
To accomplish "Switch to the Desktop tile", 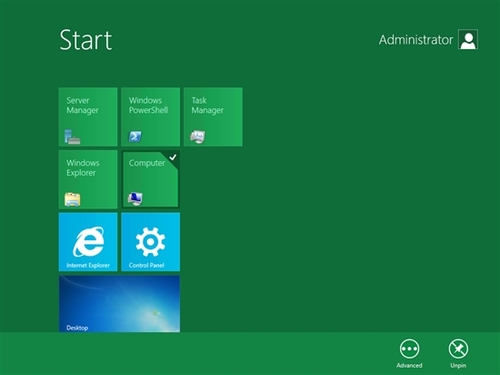I will coord(119,304).
